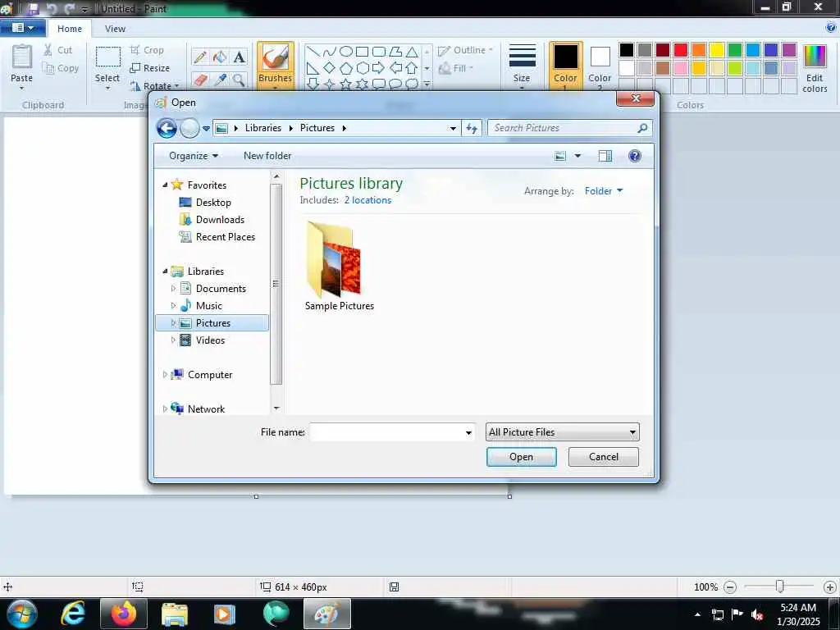Click the Cancel button in the dialog
The image size is (840, 630).
[x=603, y=457]
